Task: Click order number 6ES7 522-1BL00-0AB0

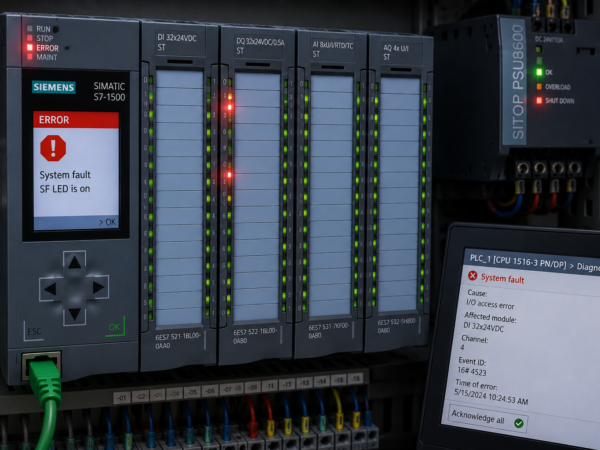Action: pos(255,336)
